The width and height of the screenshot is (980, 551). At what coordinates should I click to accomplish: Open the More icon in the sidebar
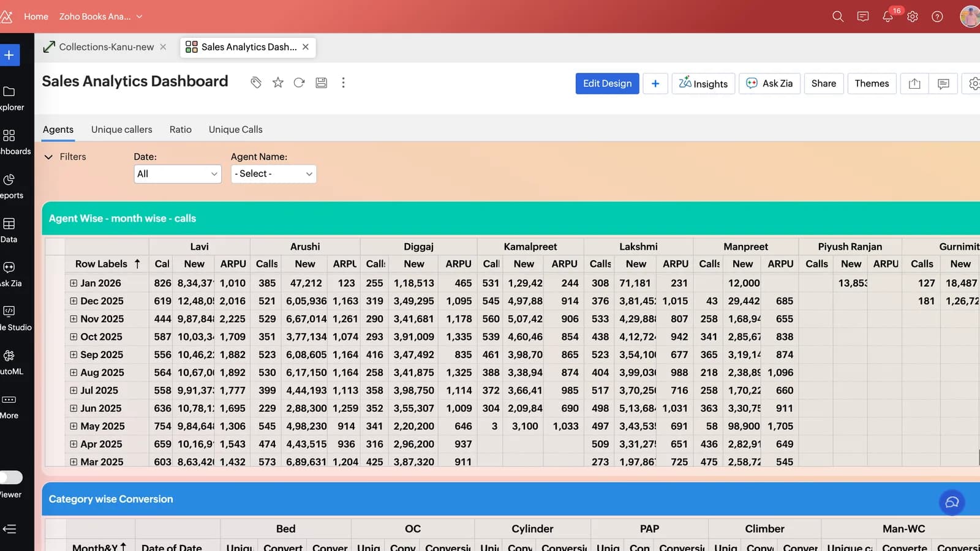point(9,399)
